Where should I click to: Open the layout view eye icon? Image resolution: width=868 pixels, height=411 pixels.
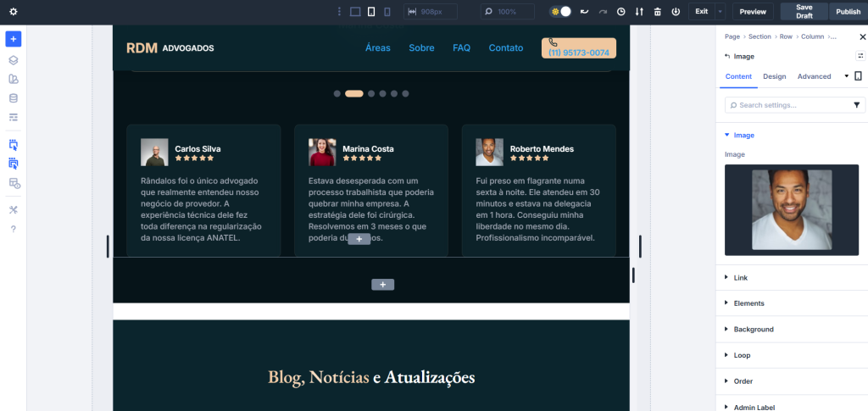coord(14,182)
